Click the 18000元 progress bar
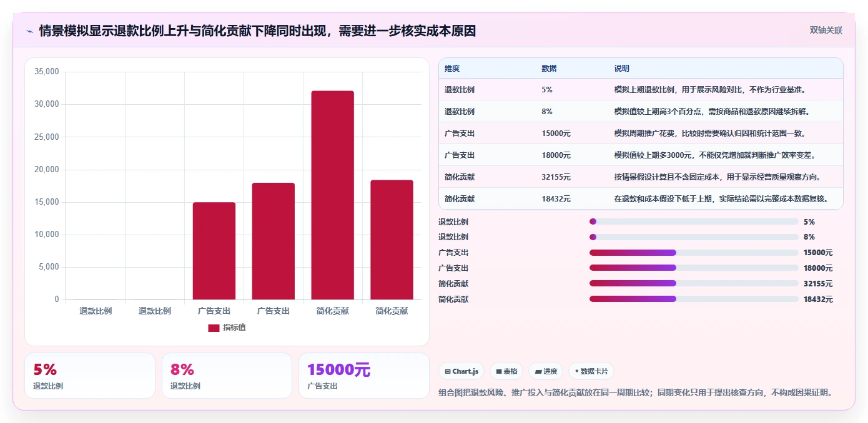 tap(694, 268)
